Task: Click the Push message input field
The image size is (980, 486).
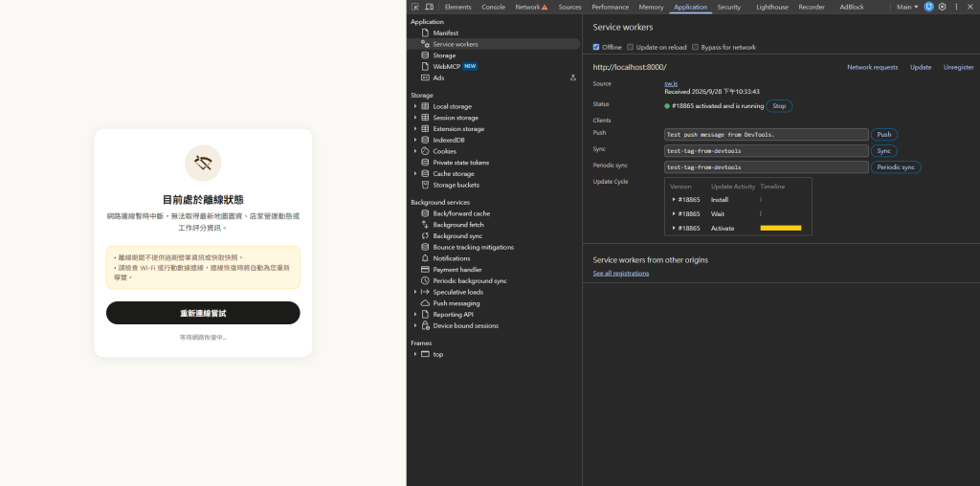Action: (767, 135)
